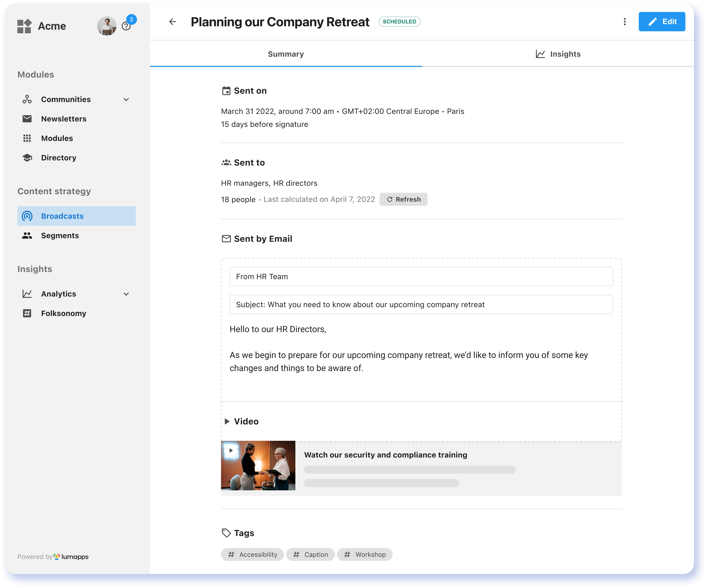Screen dimensions: 707x588
Task: Click the Acme workspace name
Action: click(52, 26)
